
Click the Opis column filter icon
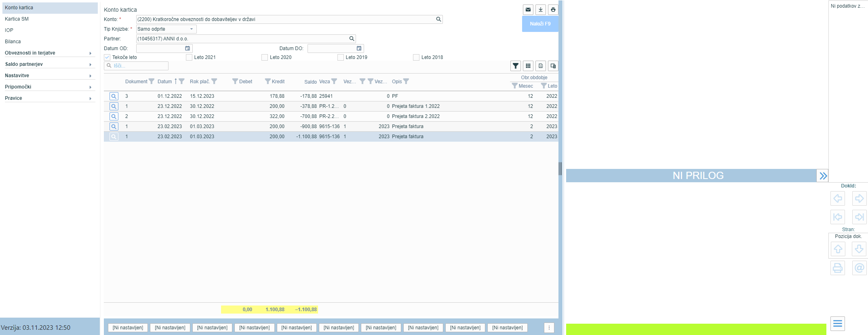pyautogui.click(x=406, y=81)
